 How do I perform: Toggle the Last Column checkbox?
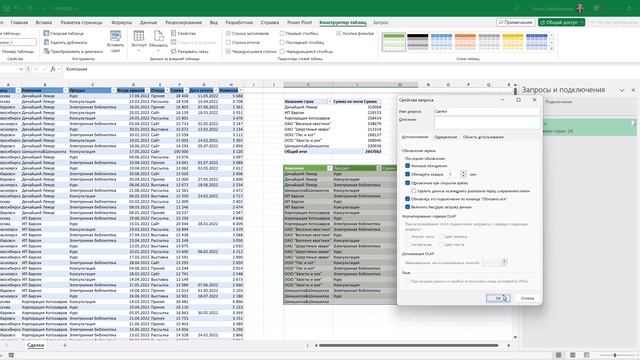[x=282, y=42]
